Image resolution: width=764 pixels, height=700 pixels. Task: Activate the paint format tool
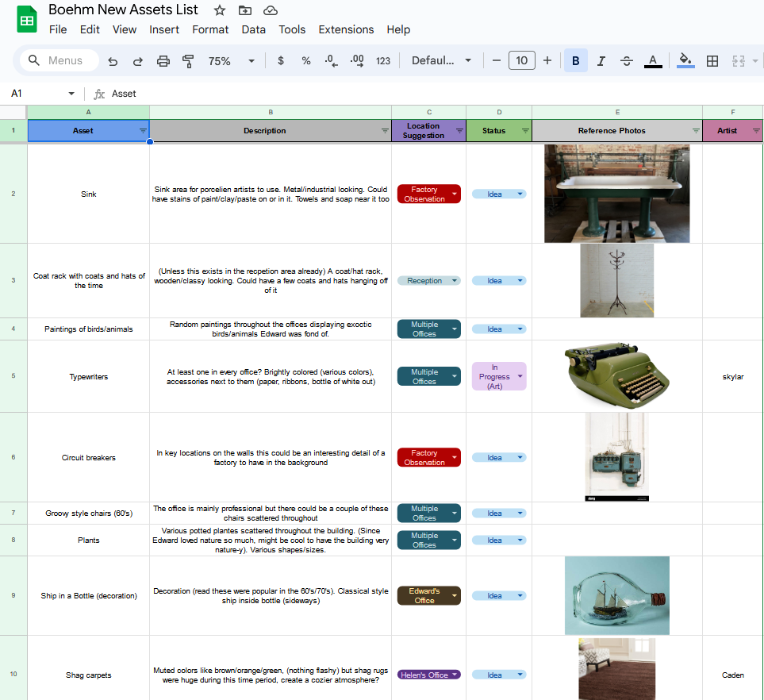coord(188,61)
